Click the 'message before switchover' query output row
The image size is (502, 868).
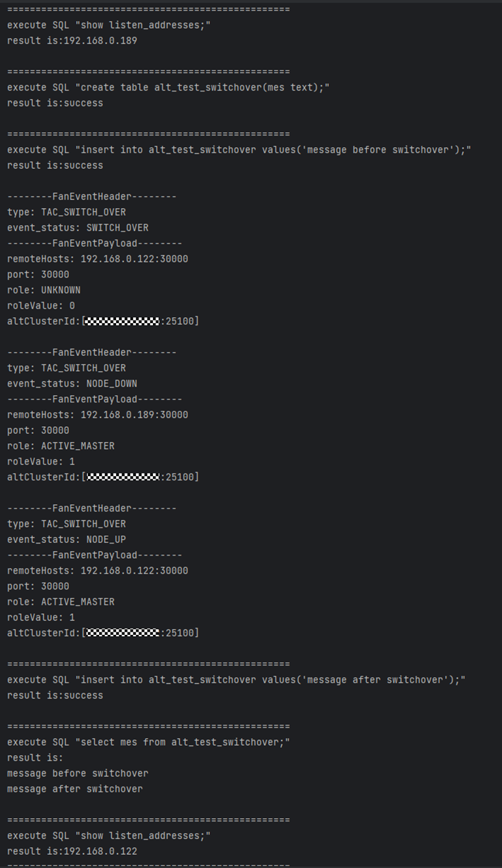tap(77, 773)
